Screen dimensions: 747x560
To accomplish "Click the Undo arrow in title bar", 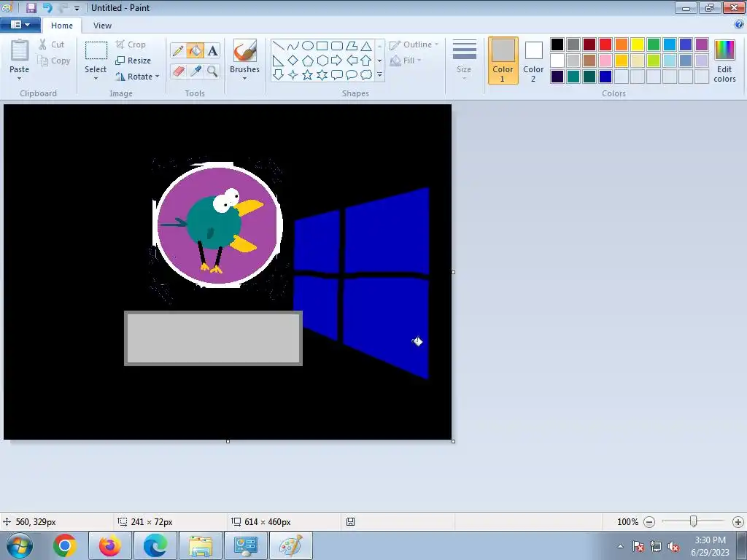I will tap(47, 7).
